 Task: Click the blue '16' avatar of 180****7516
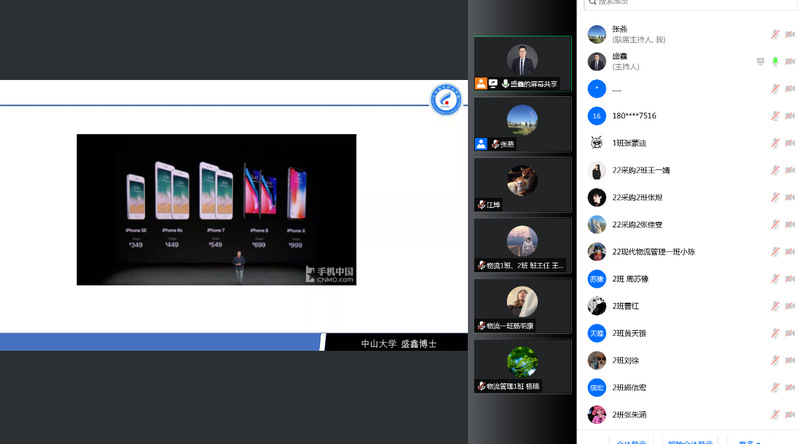coord(596,116)
